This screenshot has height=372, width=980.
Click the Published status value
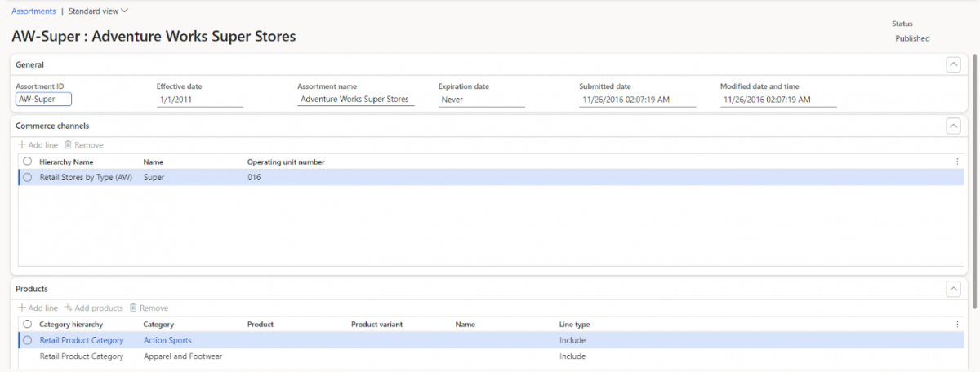[x=912, y=38]
